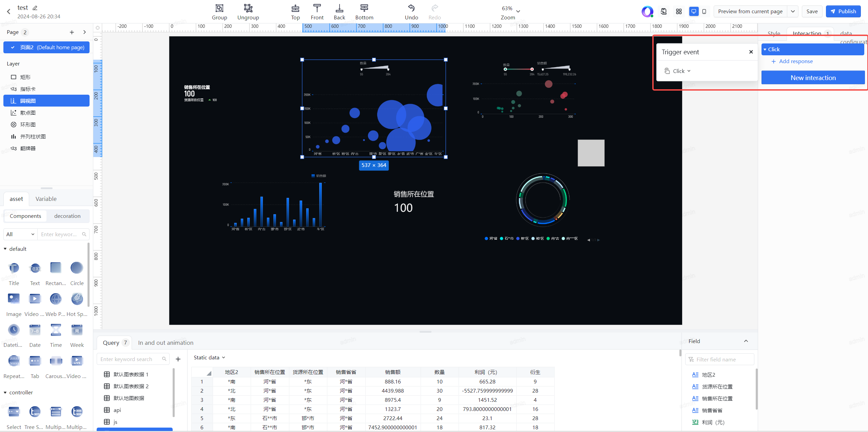This screenshot has height=432, width=868.
Task: Collapse page panel with right chevron
Action: (x=84, y=32)
